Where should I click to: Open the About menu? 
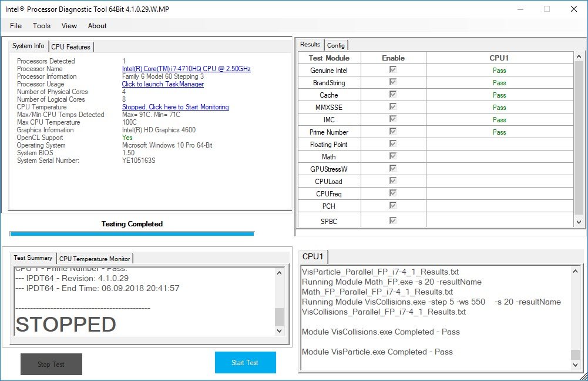click(97, 25)
